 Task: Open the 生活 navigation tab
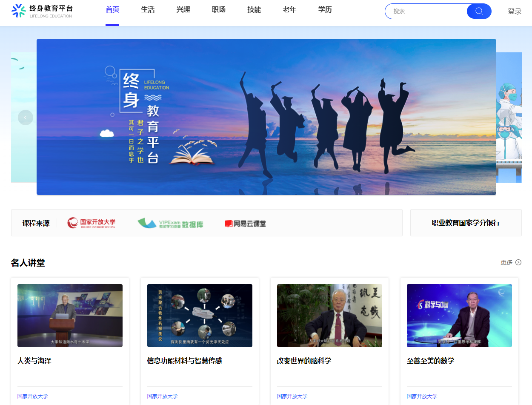coord(148,10)
